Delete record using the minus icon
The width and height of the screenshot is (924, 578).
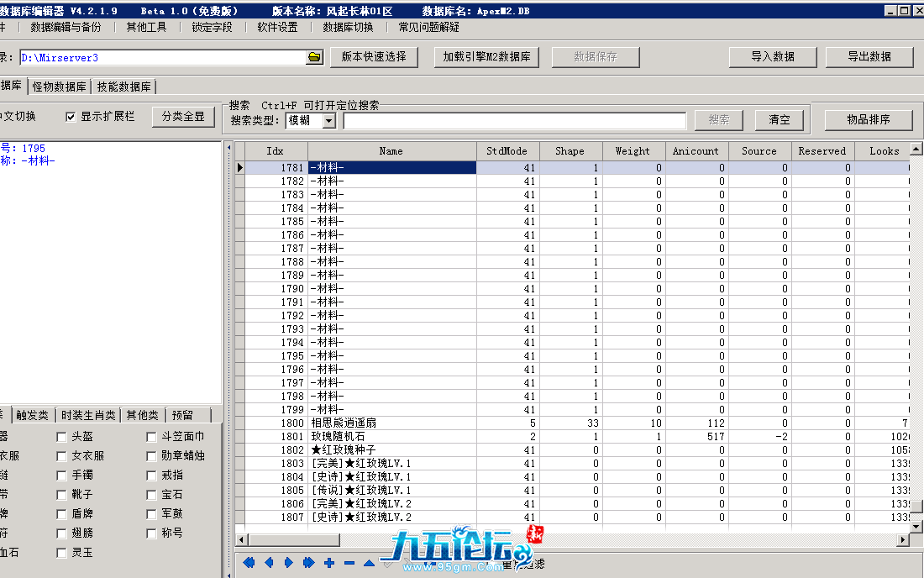(349, 563)
